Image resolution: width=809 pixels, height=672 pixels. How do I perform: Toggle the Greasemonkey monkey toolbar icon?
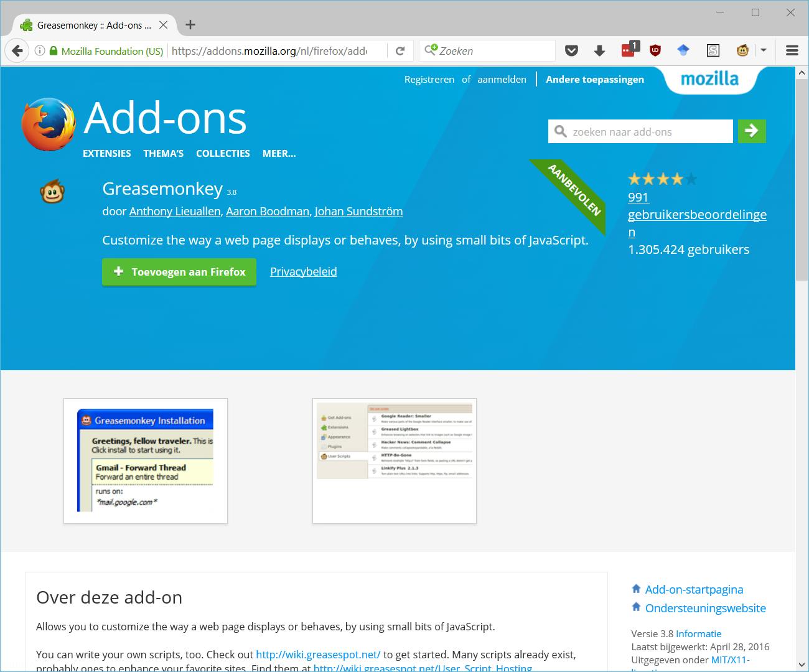coord(742,51)
